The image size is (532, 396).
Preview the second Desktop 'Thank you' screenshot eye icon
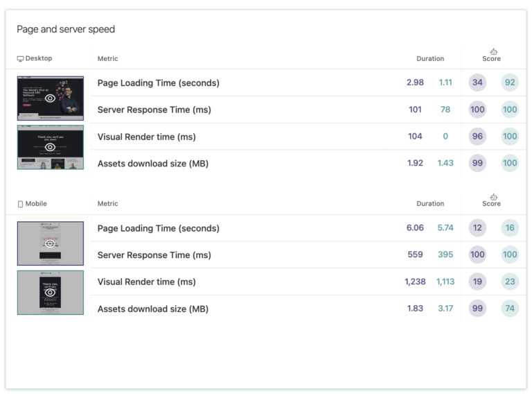pyautogui.click(x=50, y=147)
